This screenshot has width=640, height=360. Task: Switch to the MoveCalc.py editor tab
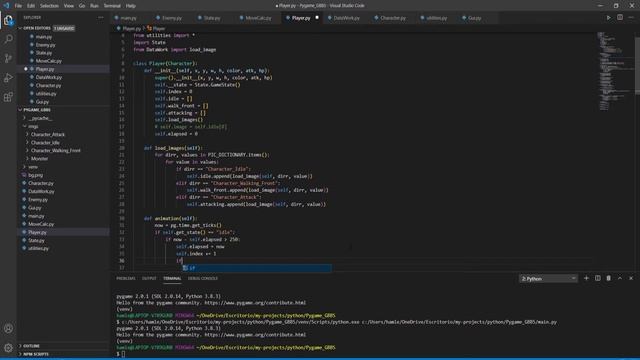pyautogui.click(x=258, y=18)
